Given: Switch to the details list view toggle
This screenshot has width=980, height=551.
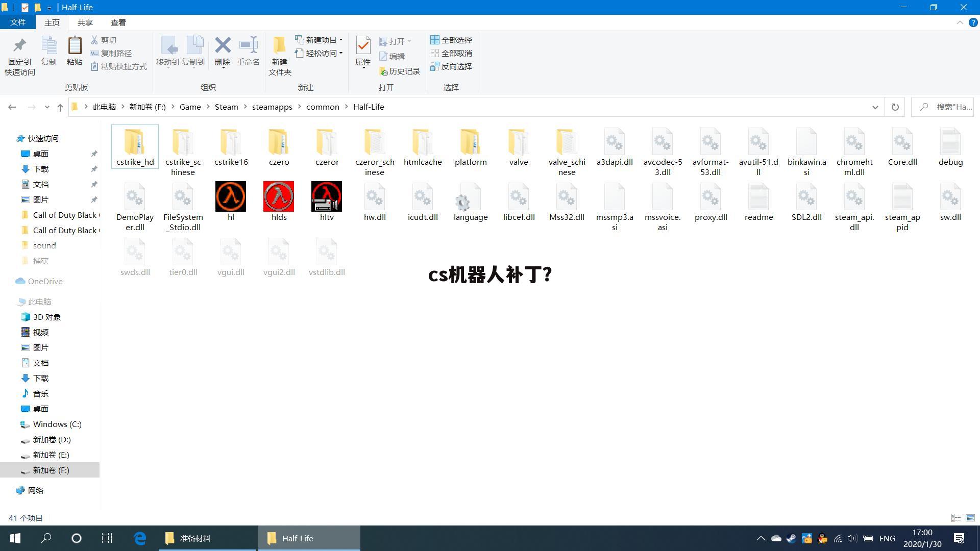Looking at the screenshot, I should [x=956, y=518].
